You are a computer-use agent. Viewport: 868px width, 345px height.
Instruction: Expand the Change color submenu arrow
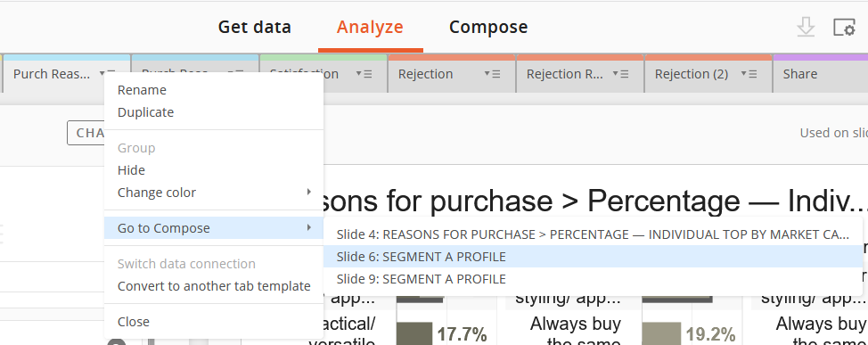[x=309, y=193]
